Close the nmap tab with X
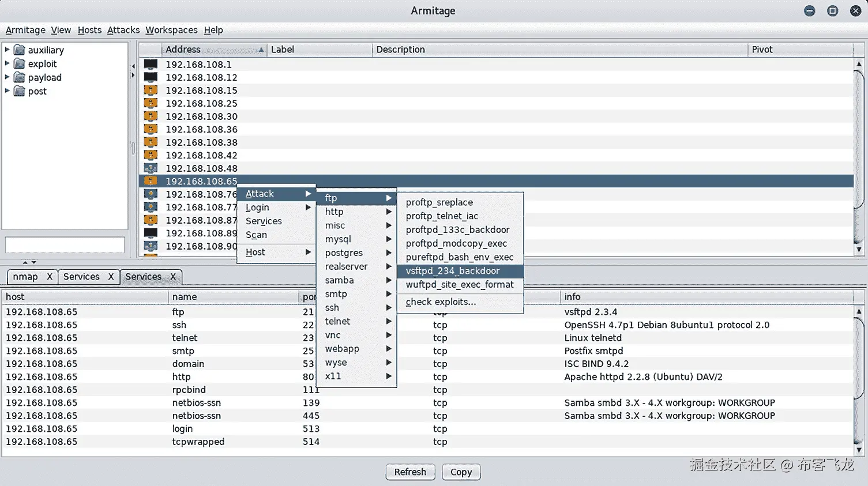Image resolution: width=868 pixels, height=486 pixels. [x=50, y=277]
